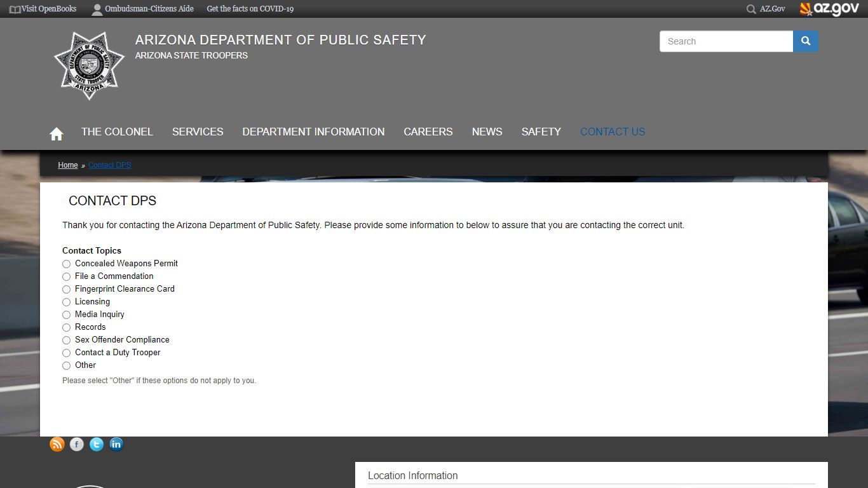Open the NEWS menu
The image size is (868, 488).
point(487,132)
